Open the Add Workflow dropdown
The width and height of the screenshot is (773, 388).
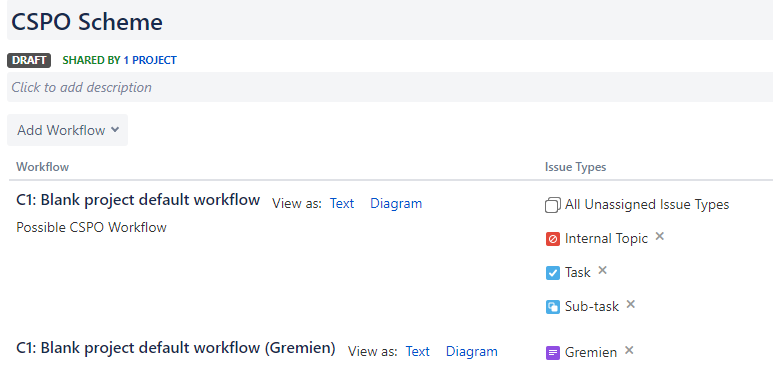coord(68,130)
